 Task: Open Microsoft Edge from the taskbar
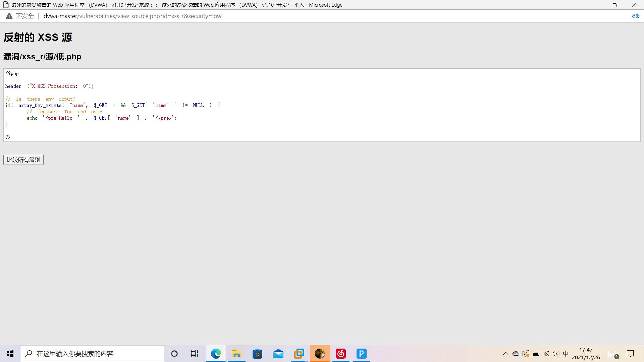tap(216, 354)
